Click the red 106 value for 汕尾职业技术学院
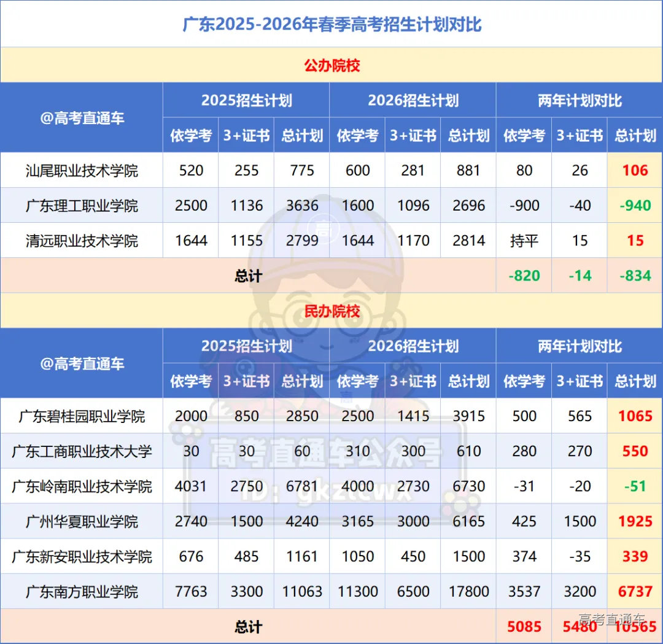Viewport: 663px width, 644px height. coord(635,171)
